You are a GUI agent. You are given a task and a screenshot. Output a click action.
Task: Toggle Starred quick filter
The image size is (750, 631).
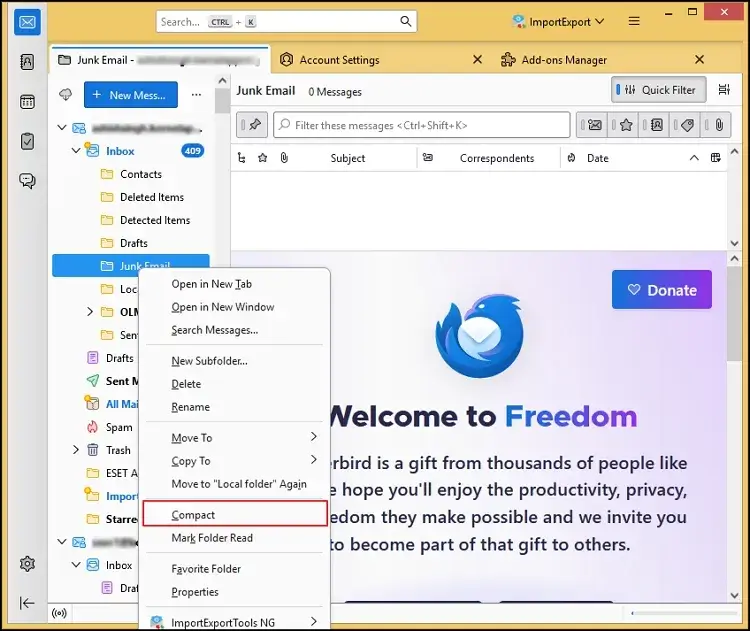pos(623,125)
